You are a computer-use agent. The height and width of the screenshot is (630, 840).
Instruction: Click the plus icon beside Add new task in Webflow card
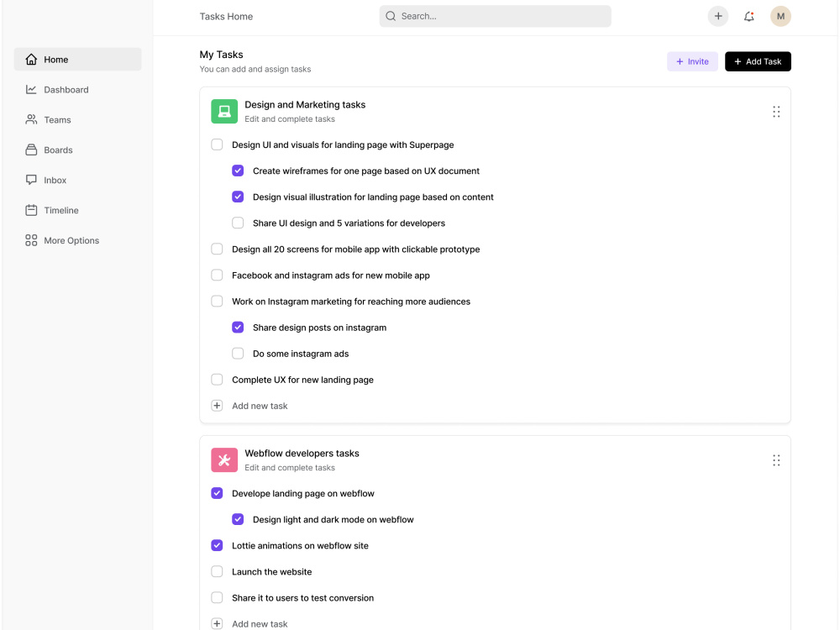(x=217, y=623)
